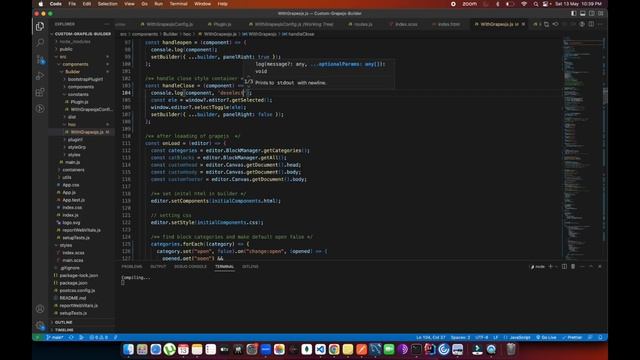The image size is (640, 360).
Task: Open Source Control view in activity bar
Action: [40, 60]
